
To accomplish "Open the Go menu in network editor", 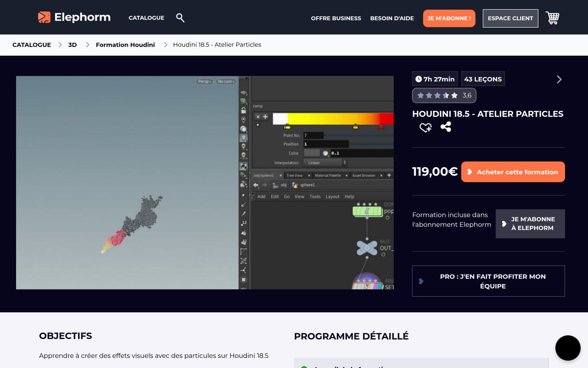I will [287, 197].
